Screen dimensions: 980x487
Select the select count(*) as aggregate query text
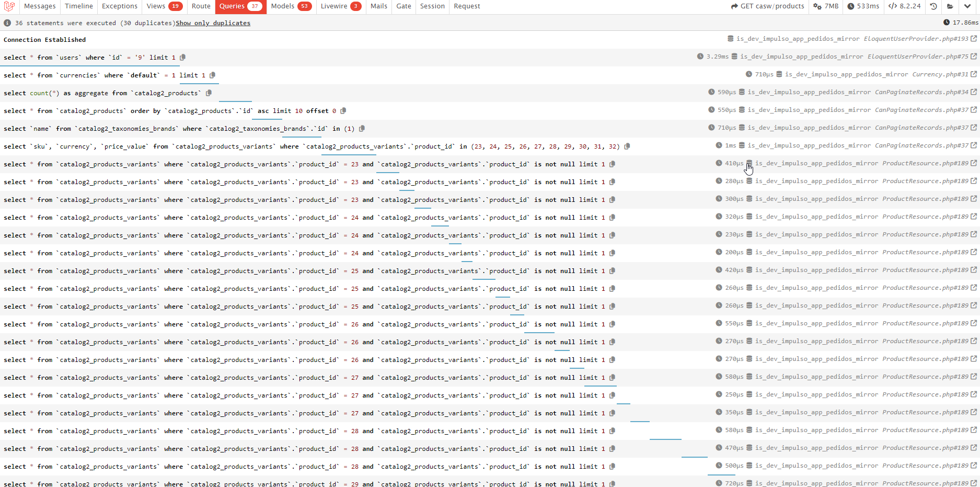(101, 93)
